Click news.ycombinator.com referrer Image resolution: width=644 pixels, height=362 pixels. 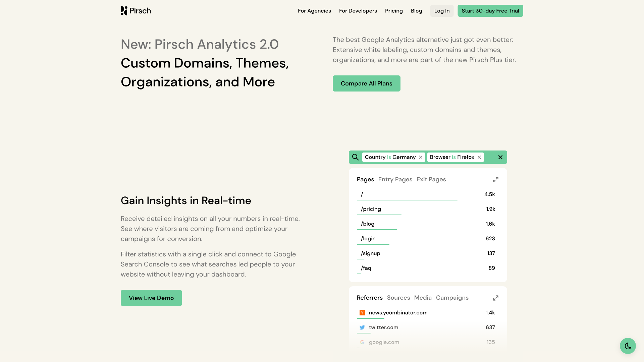point(398,313)
